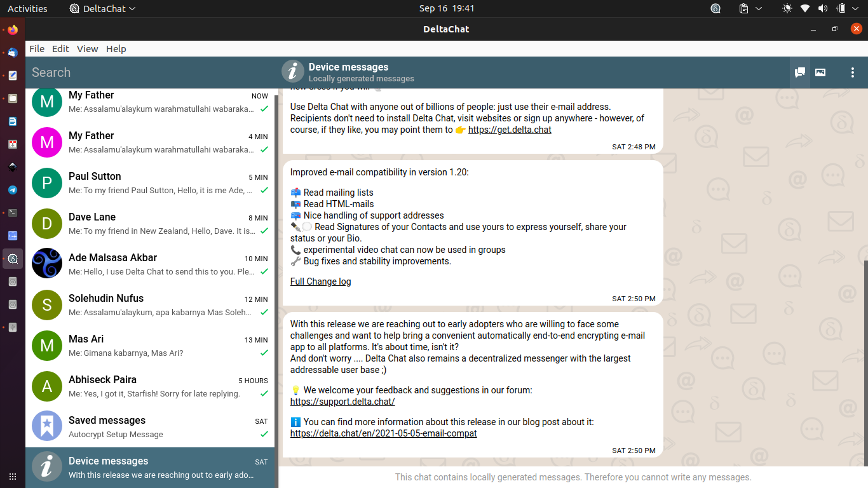Click the '5 HOURS' timestamp on Abhiseck Paira
This screenshot has height=488, width=868.
coord(253,381)
